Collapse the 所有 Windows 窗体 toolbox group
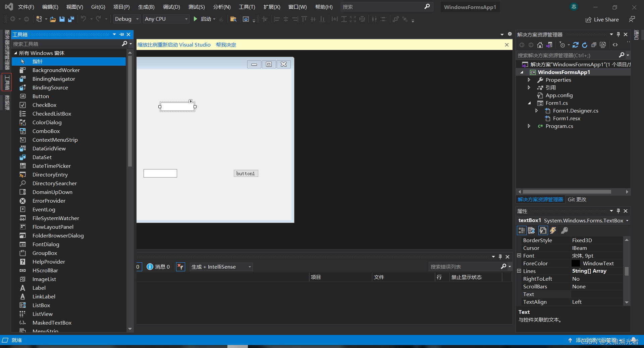 coord(15,53)
